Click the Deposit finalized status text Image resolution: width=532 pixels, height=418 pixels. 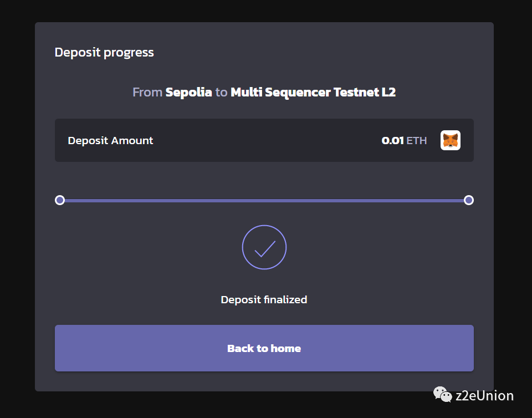tap(264, 300)
